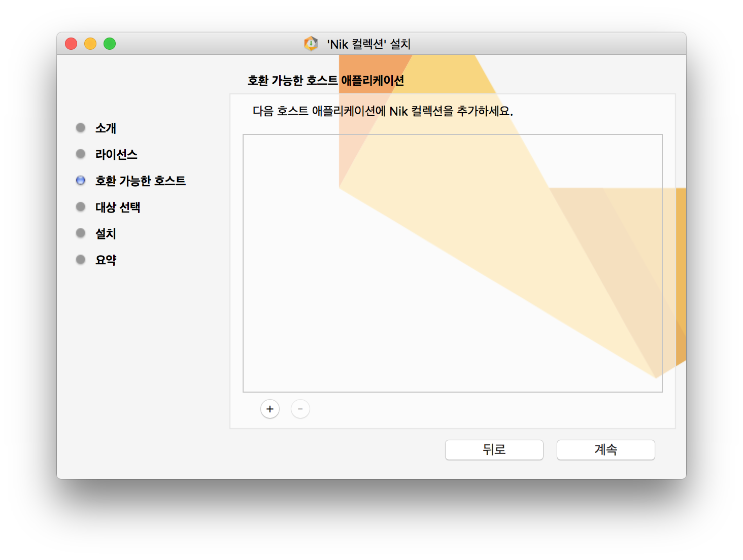Click the gray bullet beside 라이선스

(81, 154)
